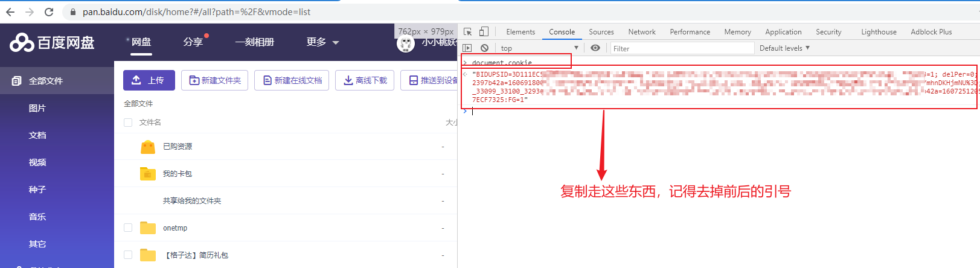Switch to DevTools Network tab
980x268 pixels.
click(642, 32)
